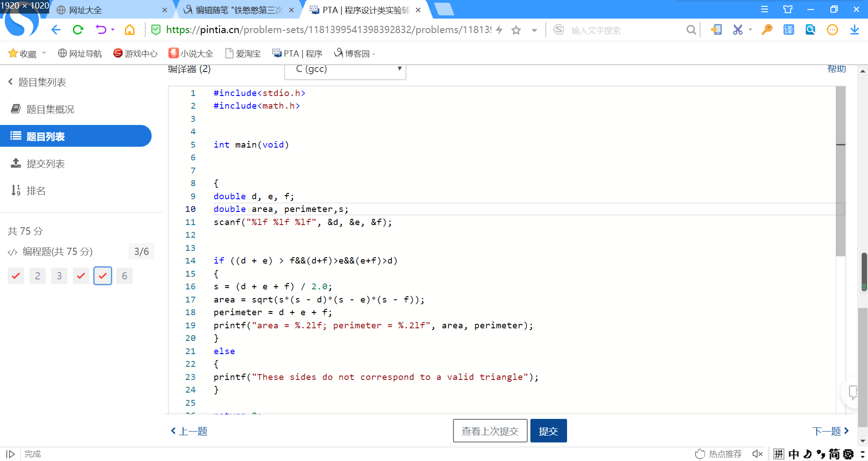
Task: Open the browser main menu (three lines)
Action: [764, 10]
